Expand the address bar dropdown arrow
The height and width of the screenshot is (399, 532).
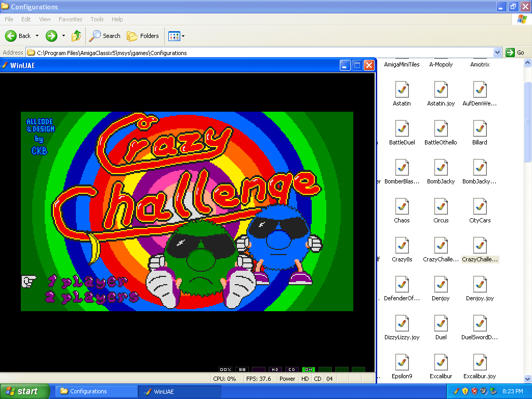coord(497,52)
